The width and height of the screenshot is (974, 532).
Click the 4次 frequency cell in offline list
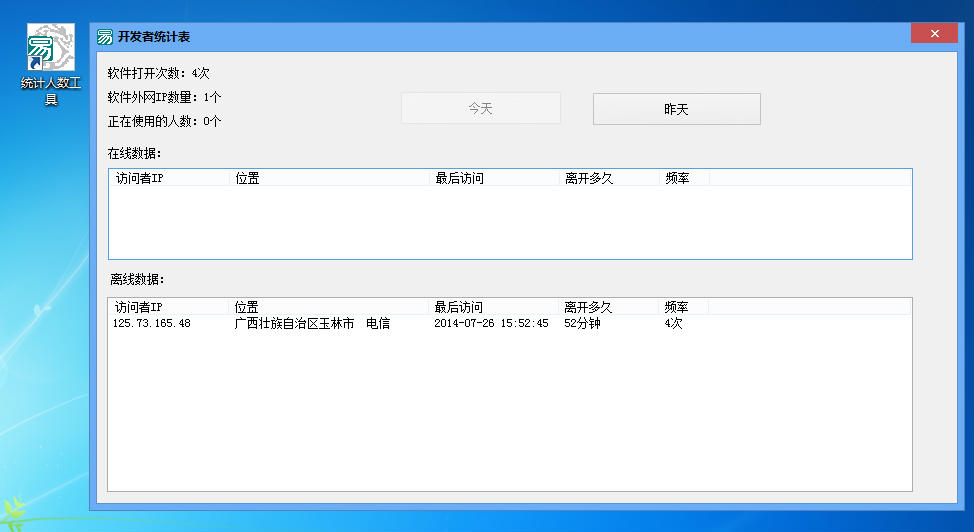click(673, 324)
